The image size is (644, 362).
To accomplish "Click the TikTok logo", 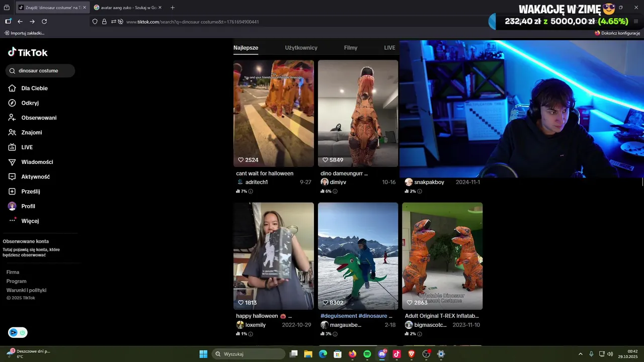I will (28, 52).
